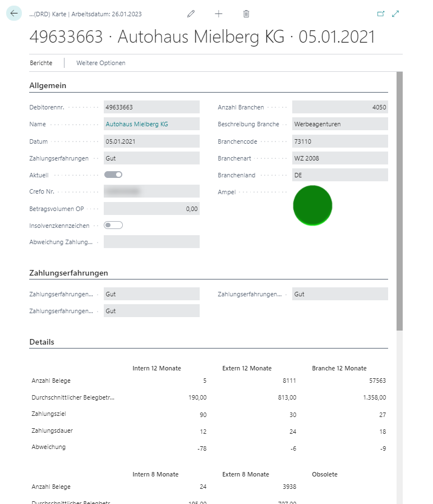Viewport: 433px width, 504px height.
Task: Collapse the Details section header
Action: (42, 342)
